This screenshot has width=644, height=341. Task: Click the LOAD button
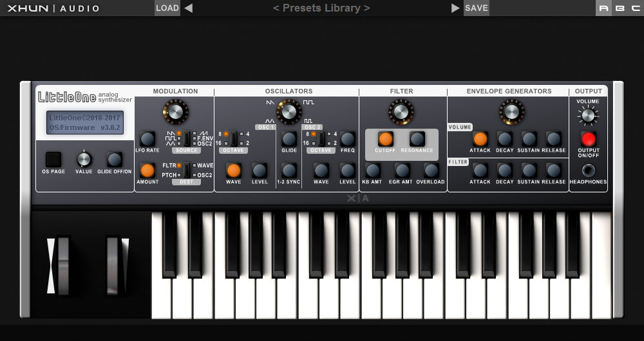167,8
